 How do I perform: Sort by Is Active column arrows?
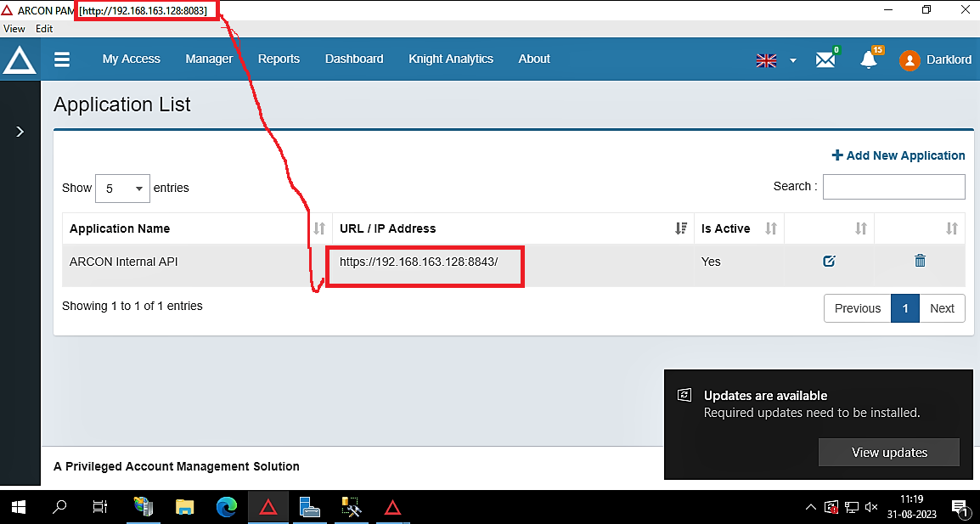pyautogui.click(x=771, y=228)
